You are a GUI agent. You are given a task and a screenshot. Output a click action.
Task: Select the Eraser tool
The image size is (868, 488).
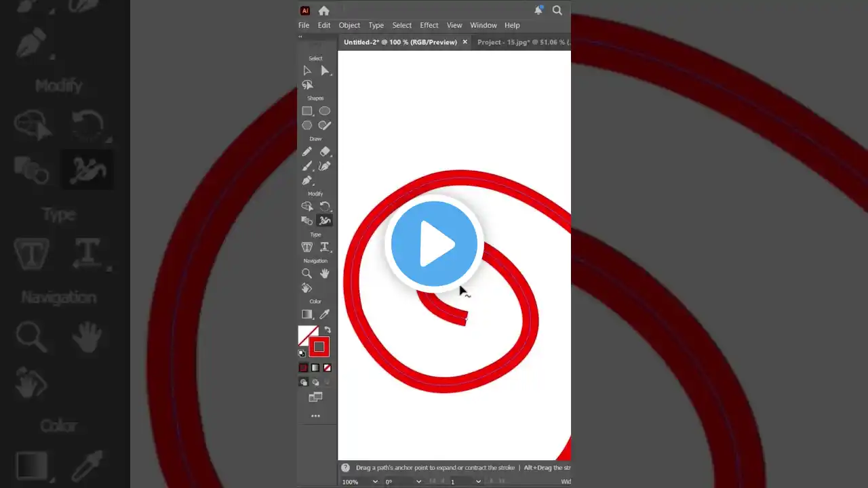click(325, 152)
